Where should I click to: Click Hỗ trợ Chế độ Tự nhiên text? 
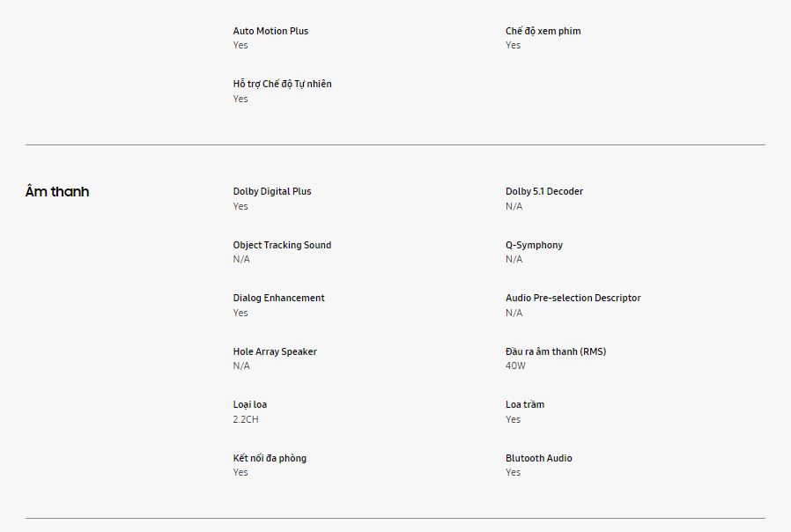point(282,85)
